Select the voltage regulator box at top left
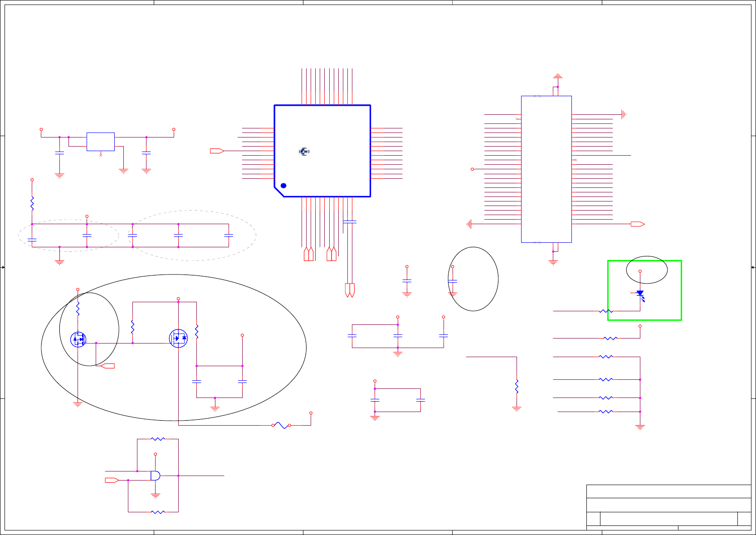The width and height of the screenshot is (756, 535). tap(101, 142)
